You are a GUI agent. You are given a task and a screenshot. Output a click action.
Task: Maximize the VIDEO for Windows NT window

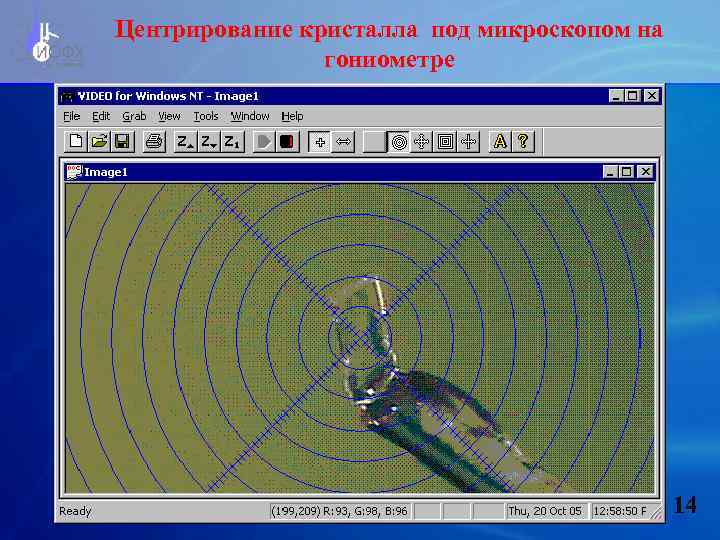click(632, 96)
